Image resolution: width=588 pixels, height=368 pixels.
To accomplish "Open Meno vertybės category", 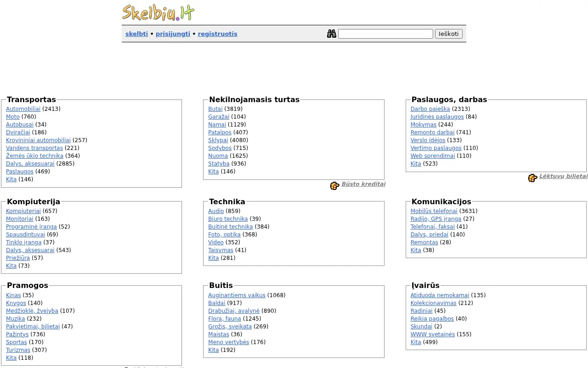I will click(229, 342).
